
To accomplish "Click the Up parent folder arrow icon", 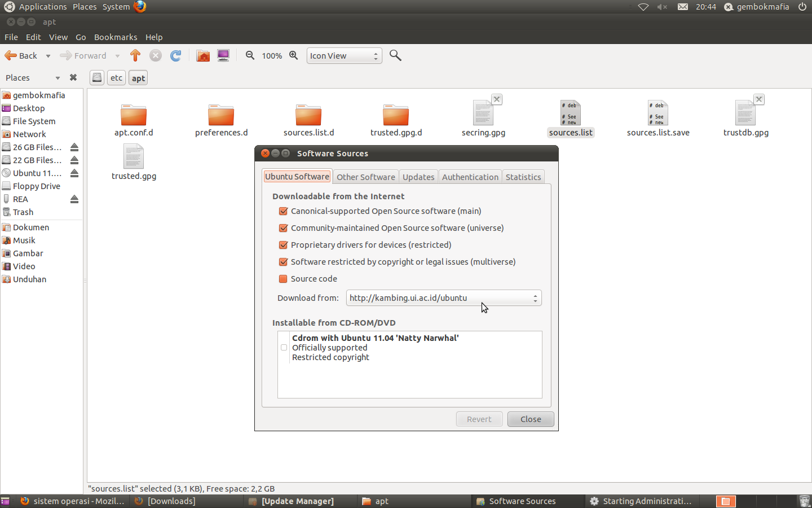I will pos(135,55).
